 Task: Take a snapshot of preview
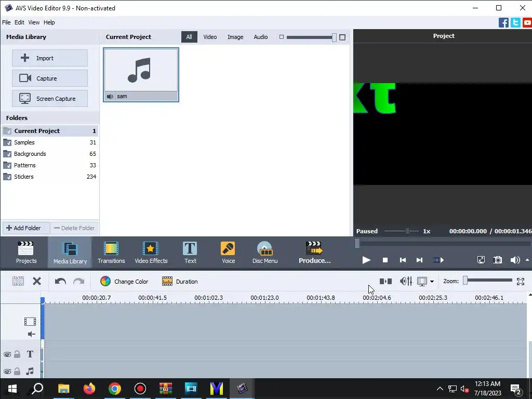click(497, 260)
